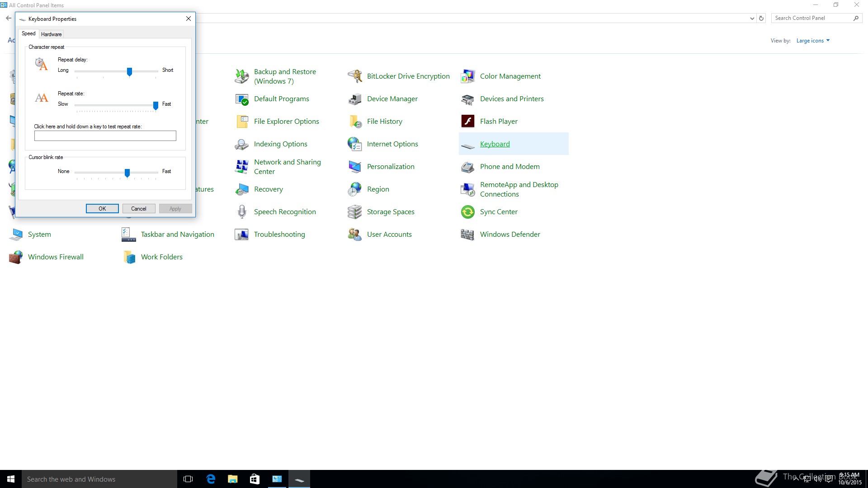Open Sync Center icon
The image size is (868, 488).
[x=468, y=212]
